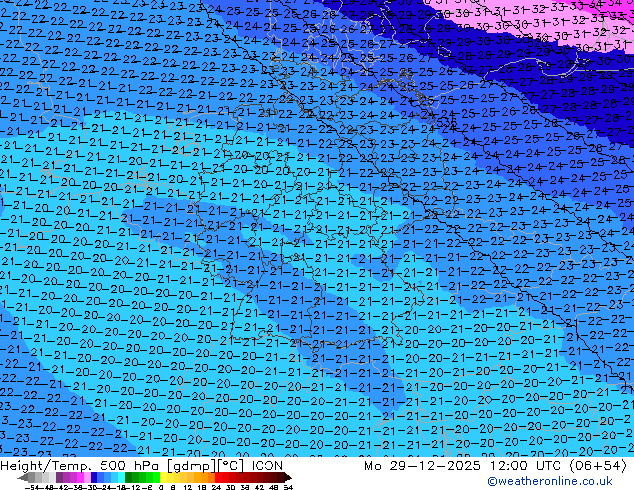Click the gray left arrow end of color scale

pyautogui.click(x=23, y=478)
